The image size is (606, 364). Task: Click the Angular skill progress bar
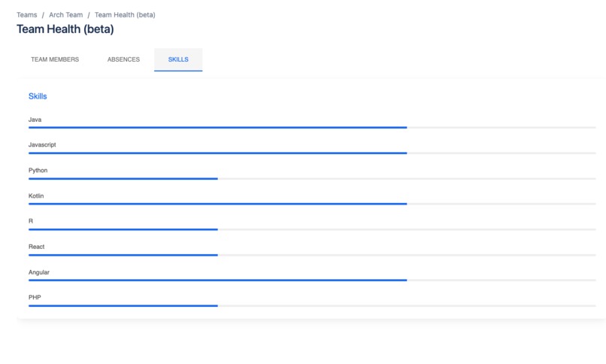point(312,281)
